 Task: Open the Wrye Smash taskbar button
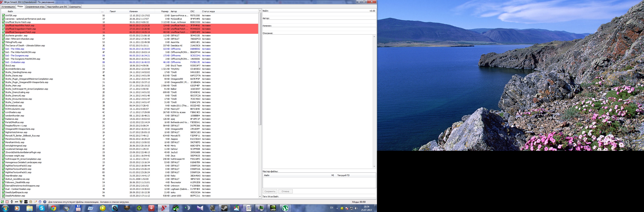coord(164,208)
